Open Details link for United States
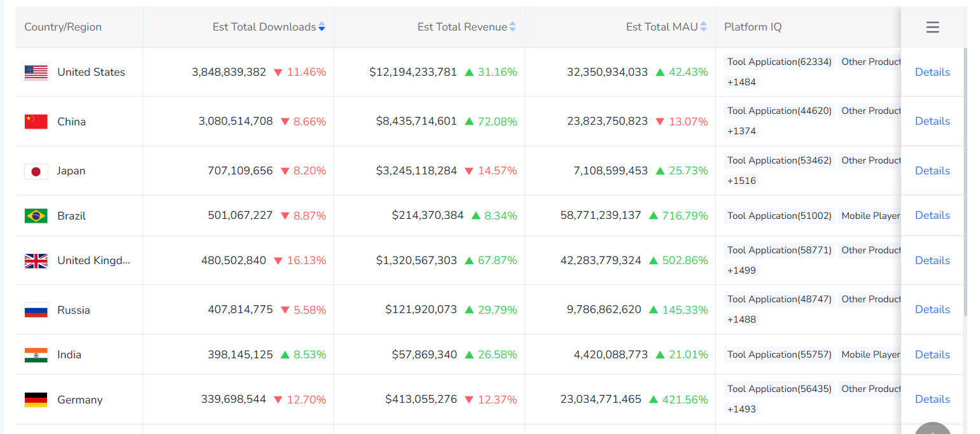Viewport: 980px width, 434px height. [932, 72]
